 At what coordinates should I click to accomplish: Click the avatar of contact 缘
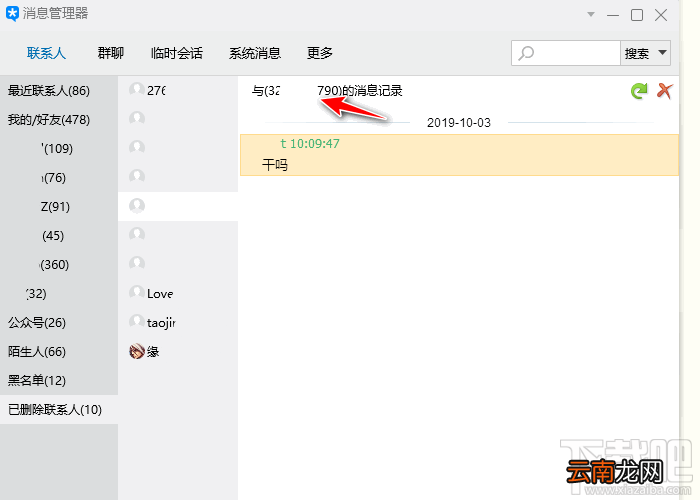click(x=137, y=351)
